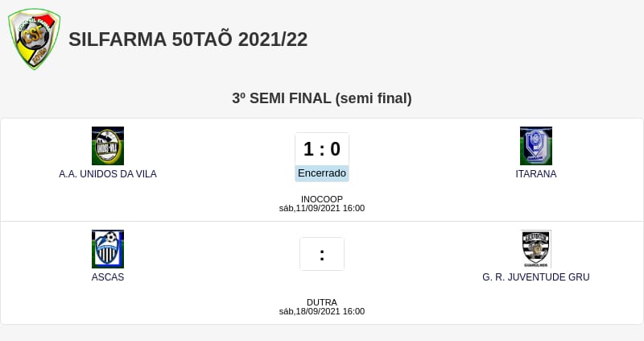Screen dimensions: 644x341
Task: Click the DUTRA venue label
Action: point(322,302)
